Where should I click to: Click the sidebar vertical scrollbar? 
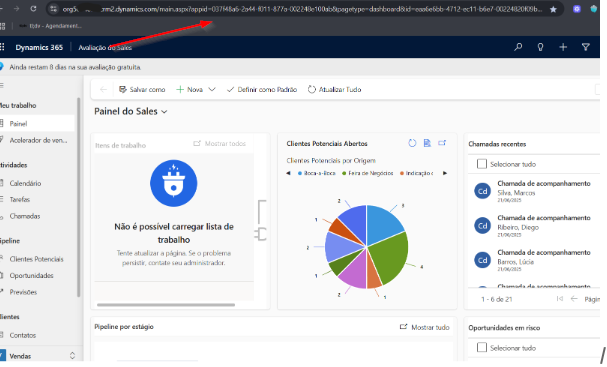point(79,197)
